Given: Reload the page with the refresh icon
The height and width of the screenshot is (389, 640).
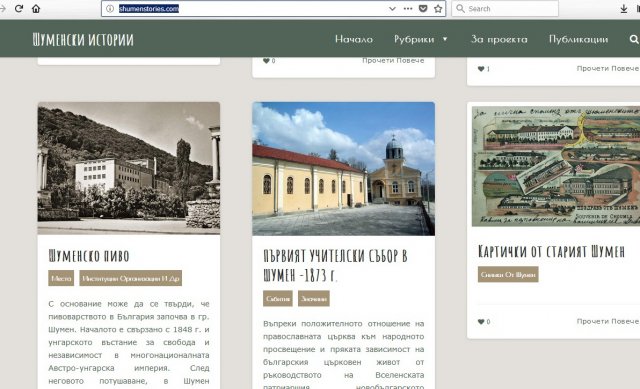Looking at the screenshot, I should 19,9.
